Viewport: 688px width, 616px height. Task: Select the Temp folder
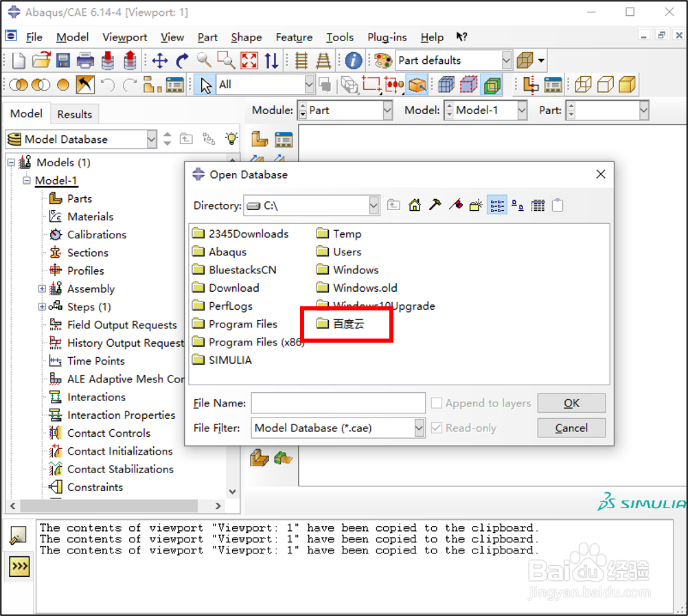tap(339, 234)
